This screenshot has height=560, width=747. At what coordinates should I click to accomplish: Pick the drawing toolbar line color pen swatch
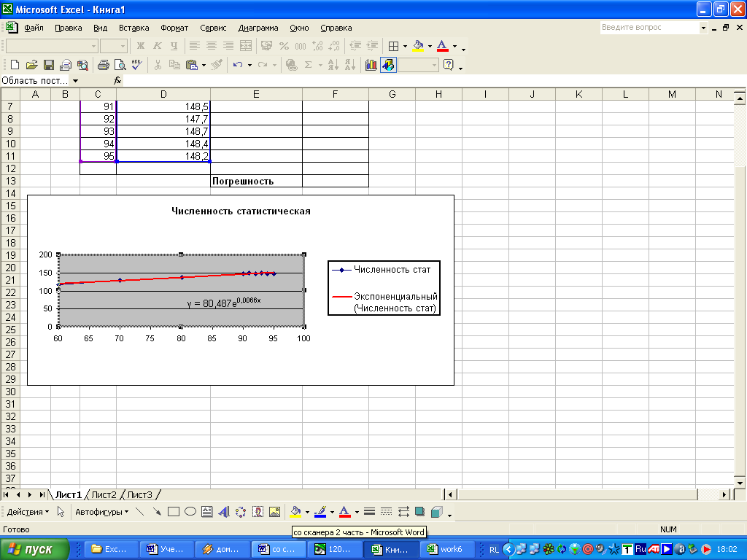[x=320, y=512]
